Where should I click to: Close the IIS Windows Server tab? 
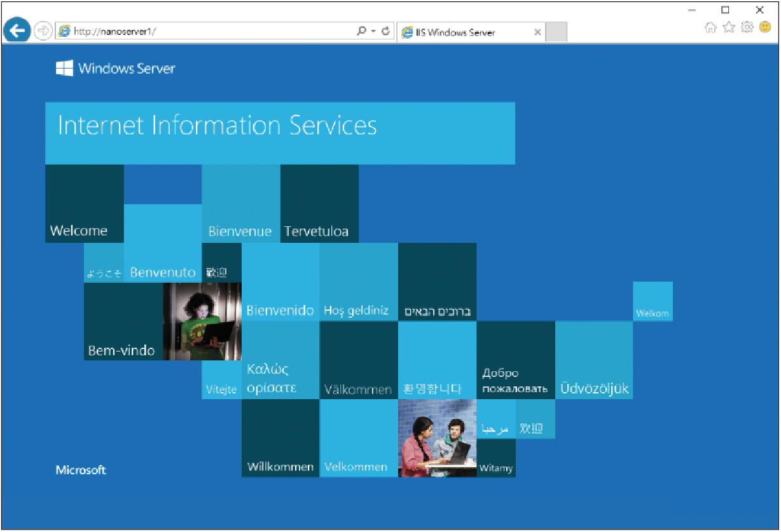[x=537, y=32]
